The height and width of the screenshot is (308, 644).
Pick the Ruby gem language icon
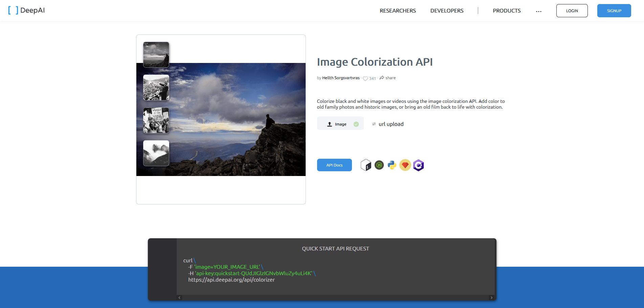pos(405,165)
